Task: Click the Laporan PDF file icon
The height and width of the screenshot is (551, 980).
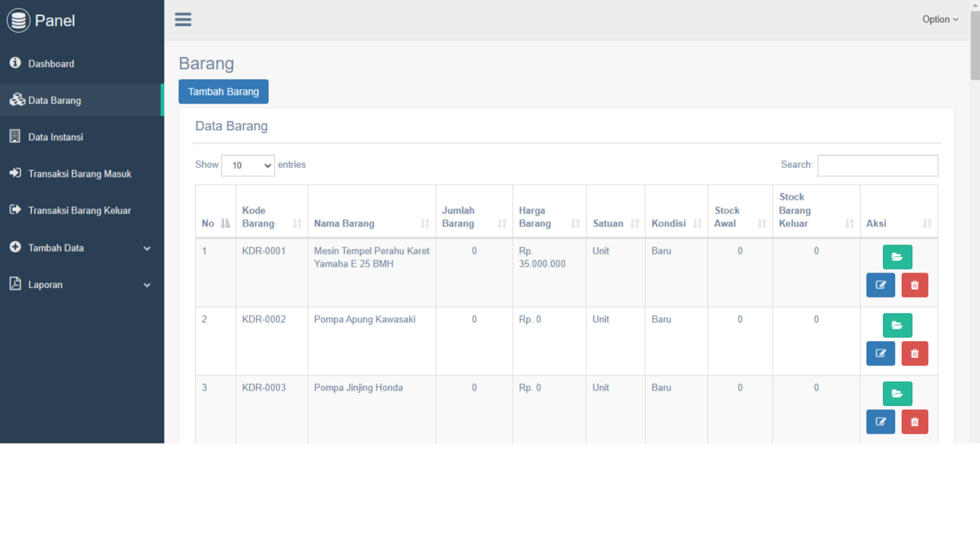Action: (x=15, y=284)
